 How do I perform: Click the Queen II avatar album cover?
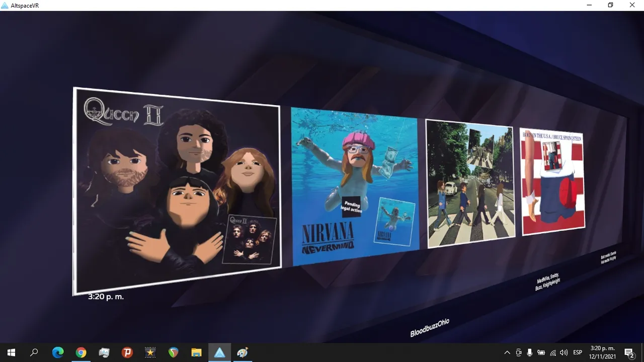coord(177,191)
